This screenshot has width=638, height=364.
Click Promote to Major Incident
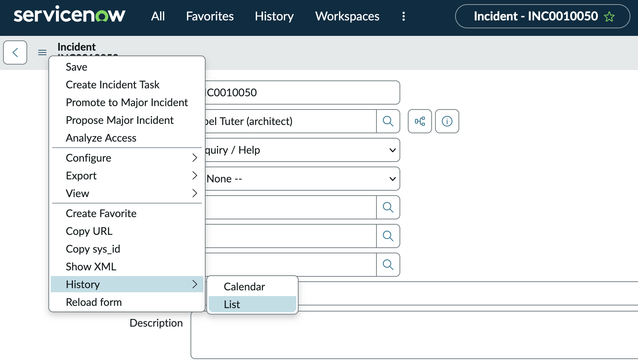pos(127,102)
